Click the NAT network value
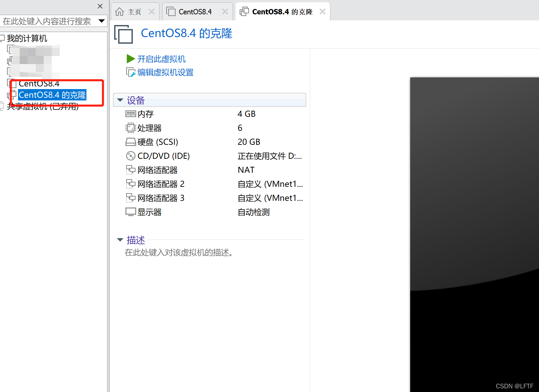The width and height of the screenshot is (539, 392). (x=246, y=170)
